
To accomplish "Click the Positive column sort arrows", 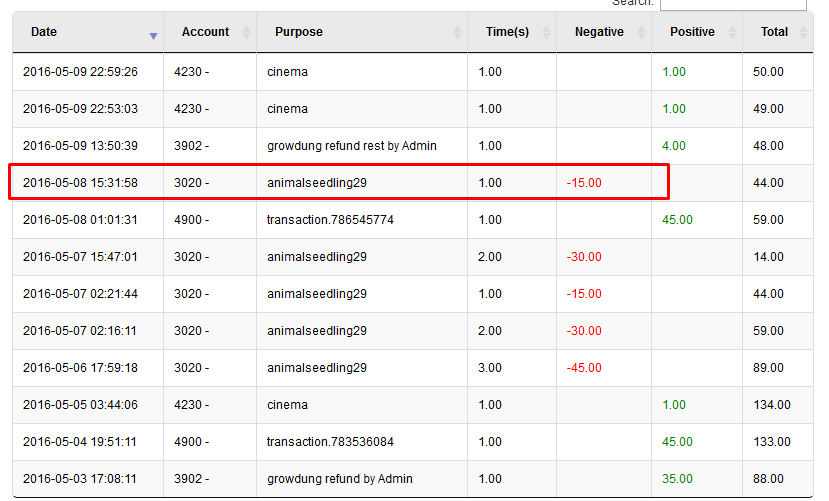I will click(732, 32).
